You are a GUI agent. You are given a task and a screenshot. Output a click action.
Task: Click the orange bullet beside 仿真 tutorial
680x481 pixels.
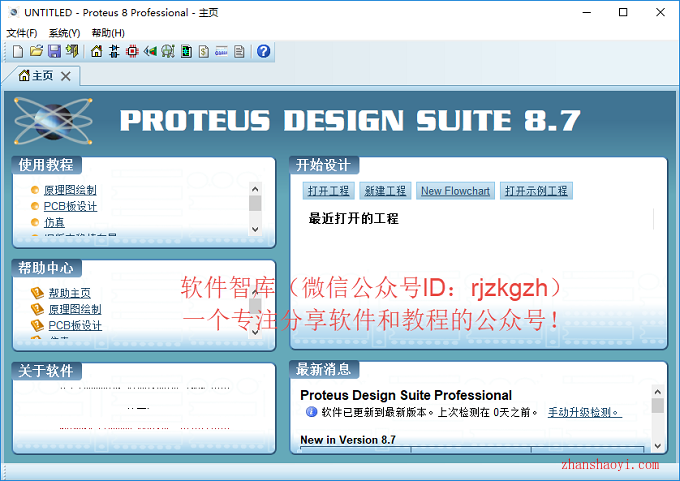tap(35, 222)
